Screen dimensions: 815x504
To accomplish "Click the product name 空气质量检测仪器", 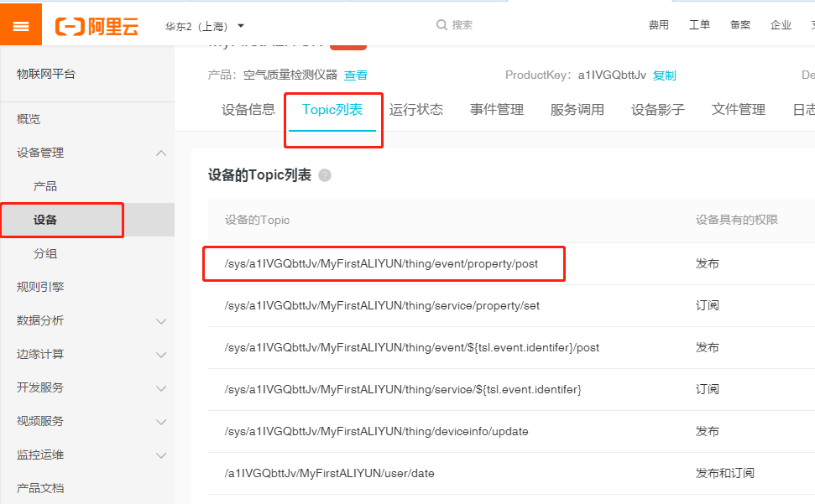I will click(290, 75).
